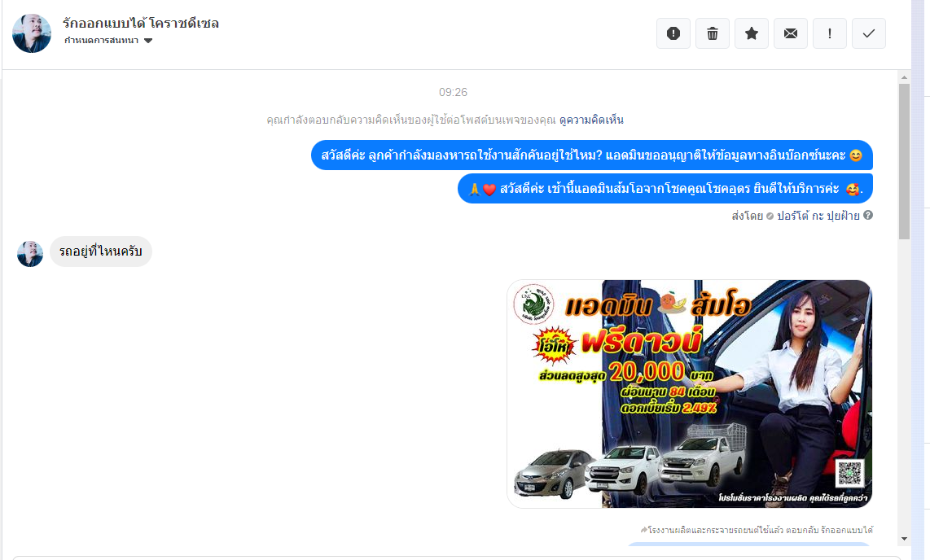
Task: Click reply note โรงงานผลิตและกระจายรถยนต์ใช้แล้ว ตอบกลับ
Action: (x=757, y=530)
